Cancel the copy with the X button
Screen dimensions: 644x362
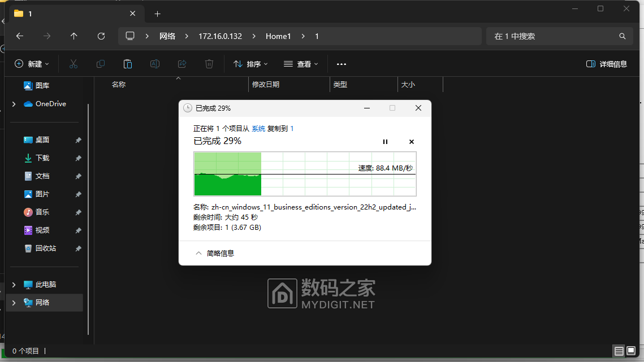(412, 142)
